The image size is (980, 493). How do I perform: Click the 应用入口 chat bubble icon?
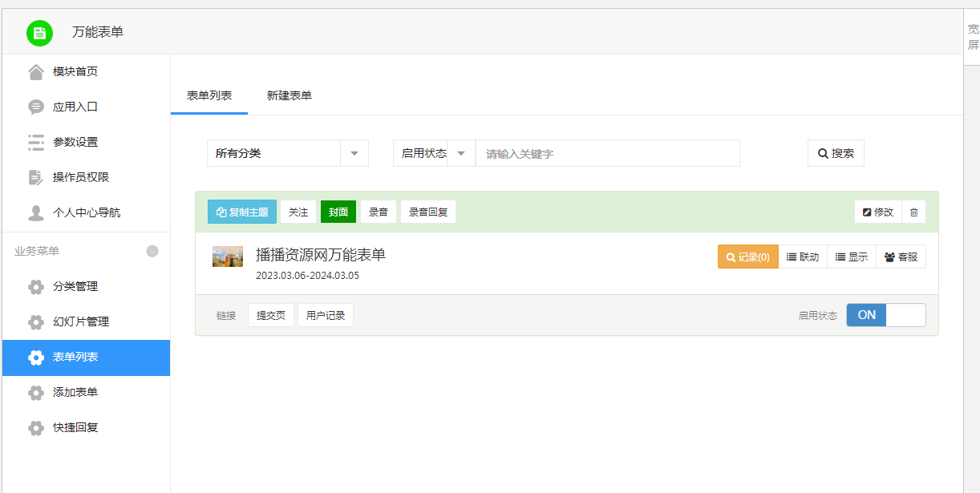[x=36, y=107]
